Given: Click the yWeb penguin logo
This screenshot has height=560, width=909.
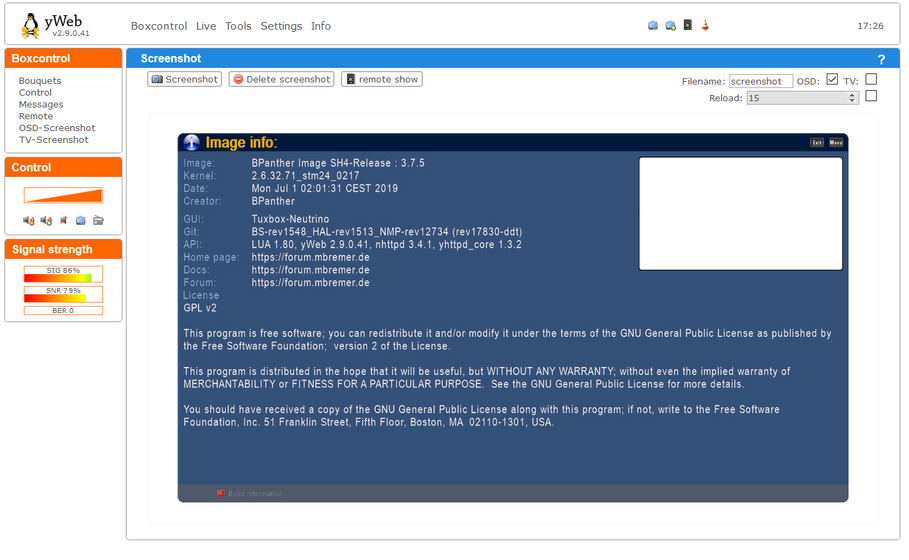Looking at the screenshot, I should [x=31, y=26].
